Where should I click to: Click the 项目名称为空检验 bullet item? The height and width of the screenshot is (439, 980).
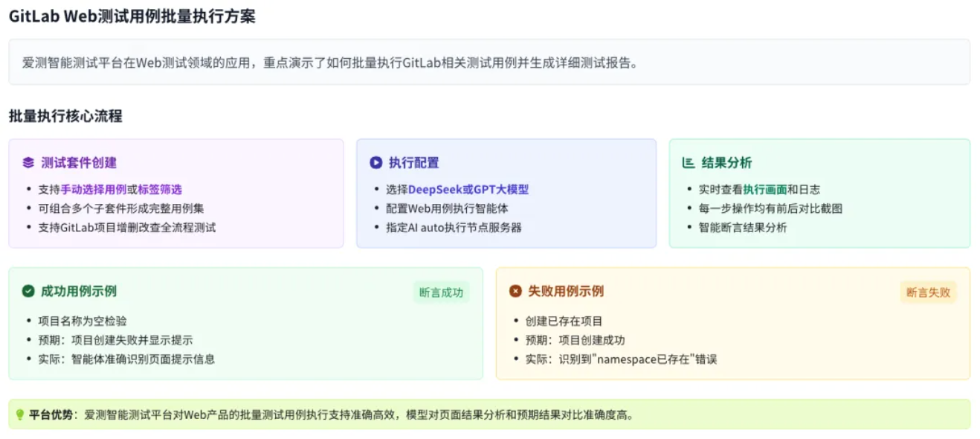83,321
